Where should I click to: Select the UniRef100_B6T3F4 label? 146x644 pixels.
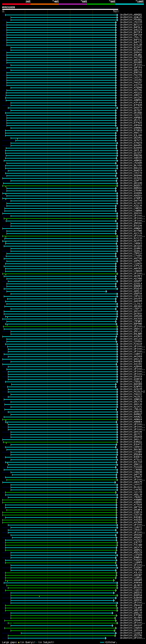pos(131,32)
